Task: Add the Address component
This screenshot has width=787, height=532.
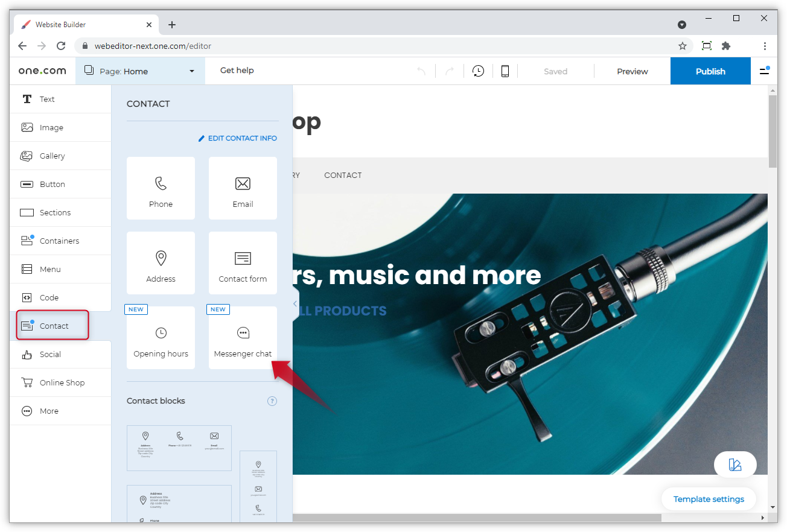Action: pos(161,263)
